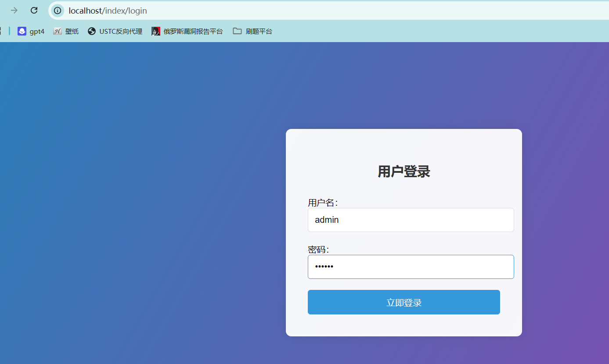Expand the 刷题平台 bookmark folder

(252, 31)
